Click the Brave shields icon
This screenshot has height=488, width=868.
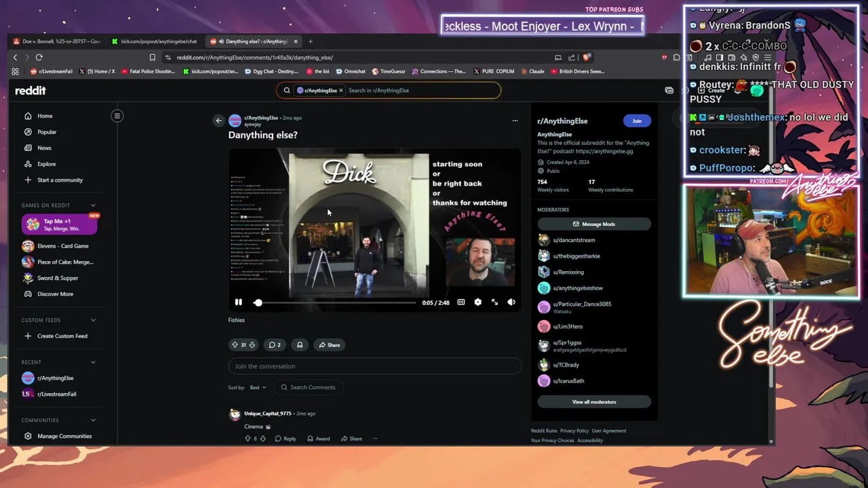tap(587, 58)
